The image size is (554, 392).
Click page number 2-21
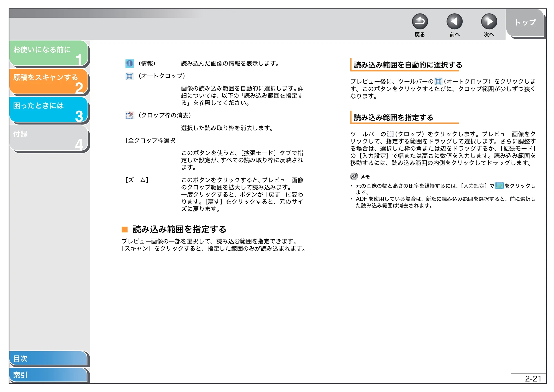533,378
